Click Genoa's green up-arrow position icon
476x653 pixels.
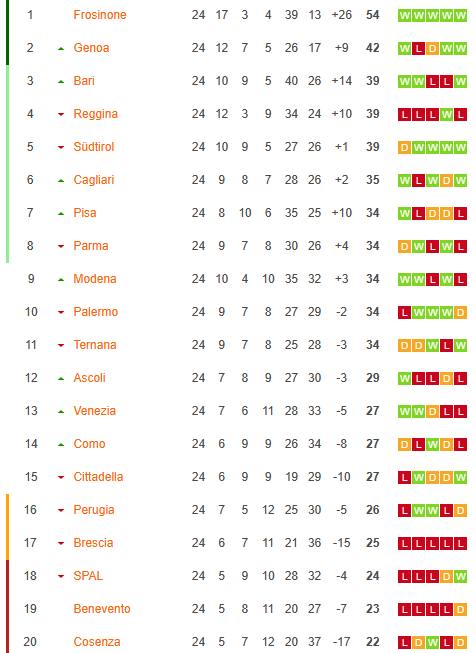[x=61, y=49]
